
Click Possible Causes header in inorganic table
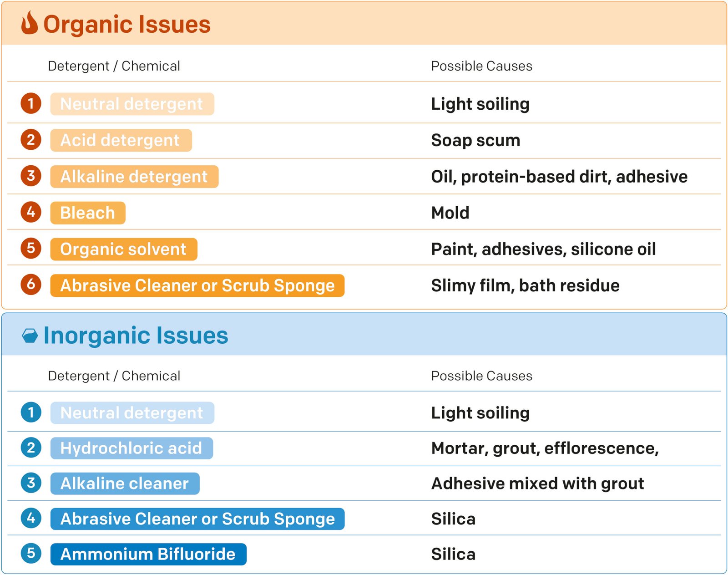481,376
